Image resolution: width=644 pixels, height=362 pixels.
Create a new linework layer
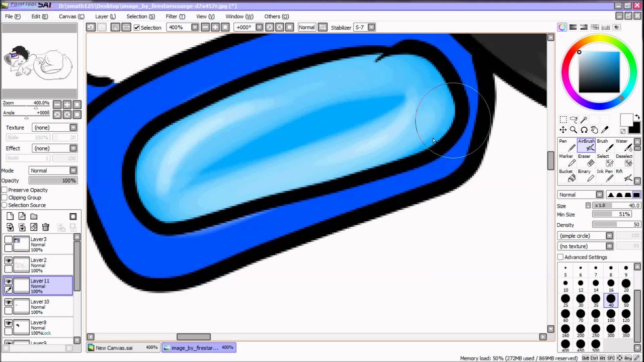[x=22, y=216]
